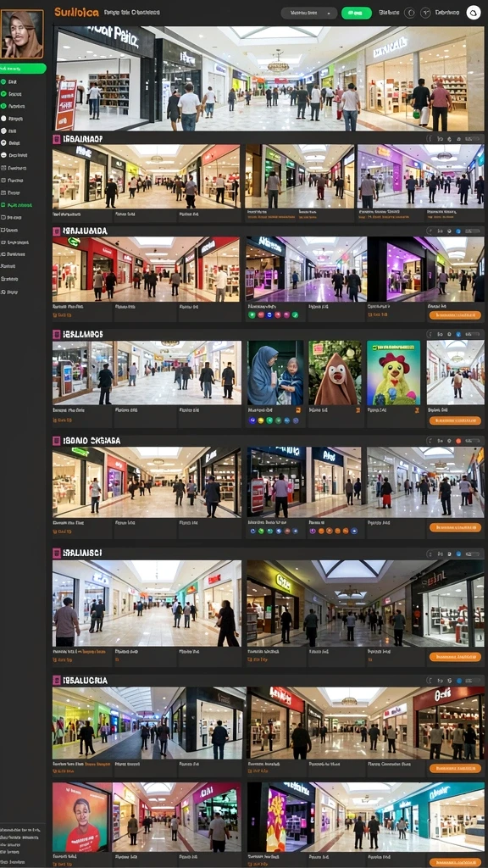The image size is (488, 868).
Task: Toggle the pill switch in mascot section header
Action: [x=473, y=334]
